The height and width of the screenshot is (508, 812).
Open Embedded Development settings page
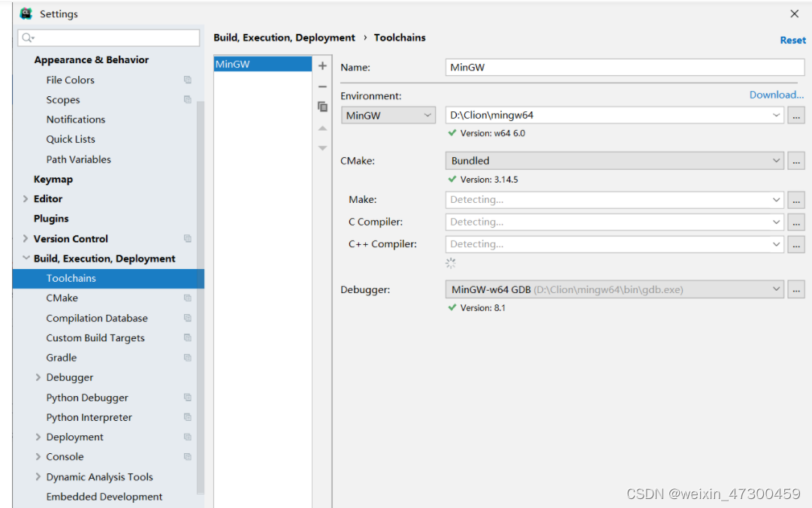coord(104,497)
